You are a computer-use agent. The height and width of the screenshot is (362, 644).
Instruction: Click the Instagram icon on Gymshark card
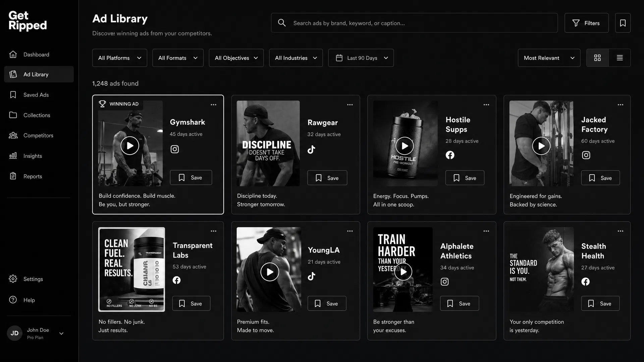click(174, 149)
